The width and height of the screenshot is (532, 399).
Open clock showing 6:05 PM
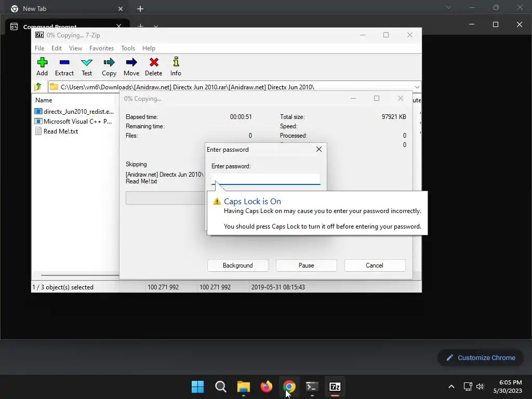508,387
